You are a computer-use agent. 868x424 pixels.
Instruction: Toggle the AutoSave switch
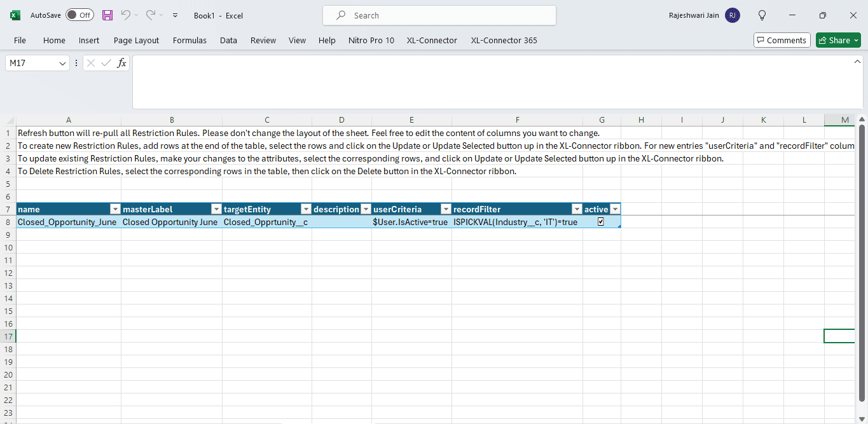pos(79,15)
